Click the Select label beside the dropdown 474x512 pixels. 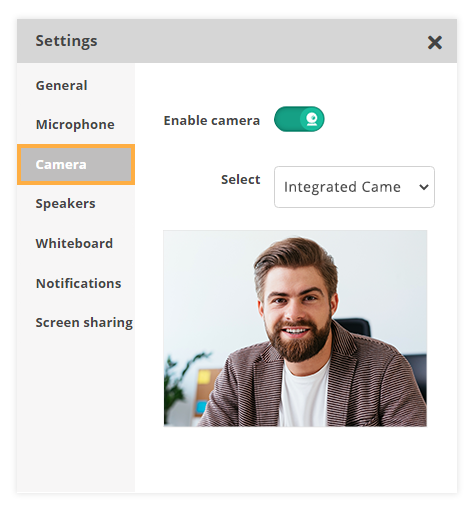241,179
